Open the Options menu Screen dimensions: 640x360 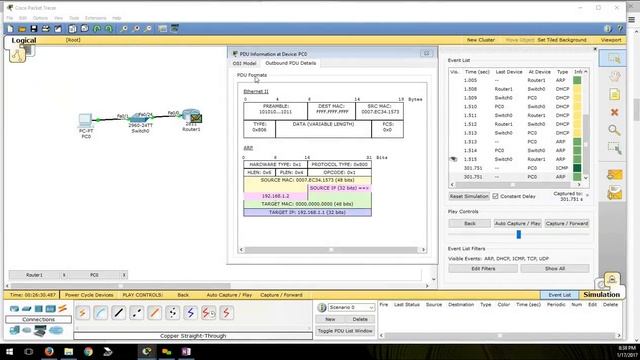pyautogui.click(x=40, y=18)
